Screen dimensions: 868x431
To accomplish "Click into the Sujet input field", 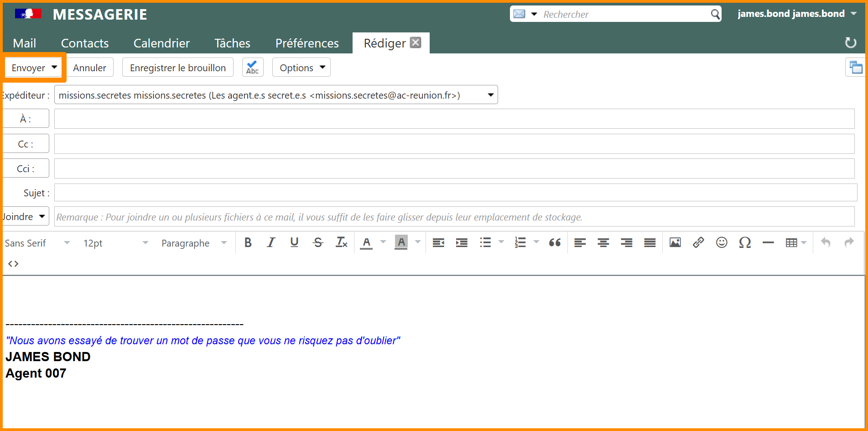I will 455,193.
